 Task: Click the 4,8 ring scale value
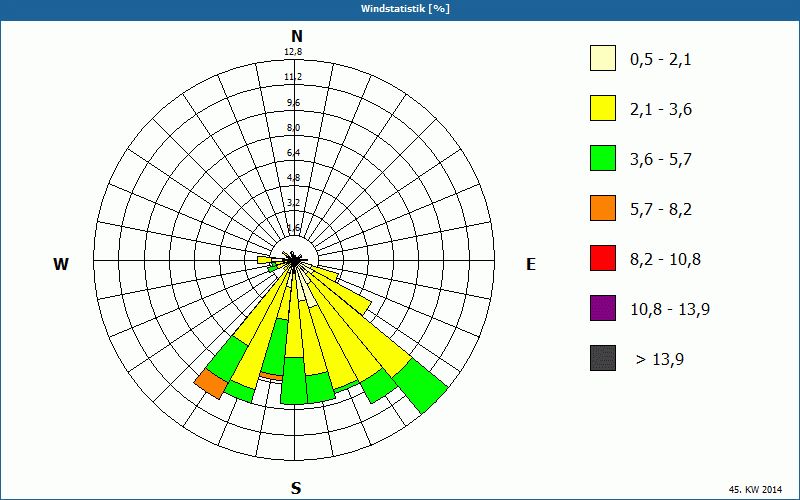(293, 178)
